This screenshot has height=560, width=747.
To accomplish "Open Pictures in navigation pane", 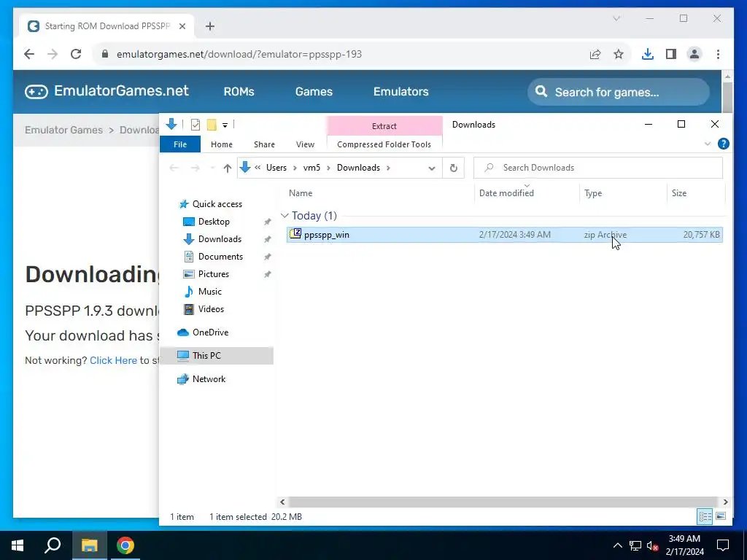I will [214, 274].
